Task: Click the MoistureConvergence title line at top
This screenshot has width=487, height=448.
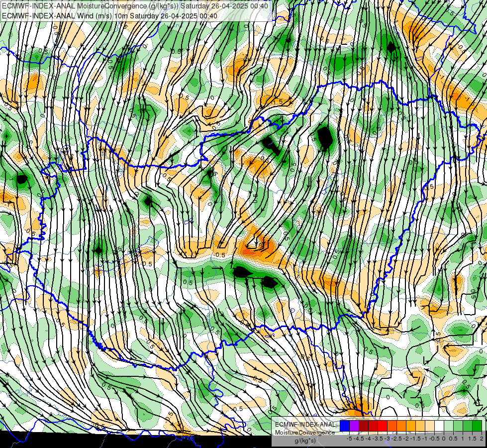Action: (135, 5)
